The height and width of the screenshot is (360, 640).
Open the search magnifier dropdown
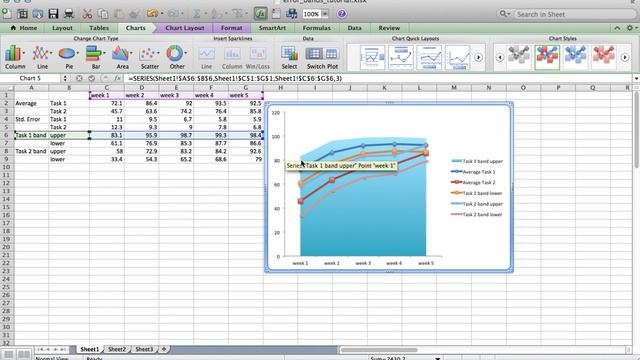point(504,14)
